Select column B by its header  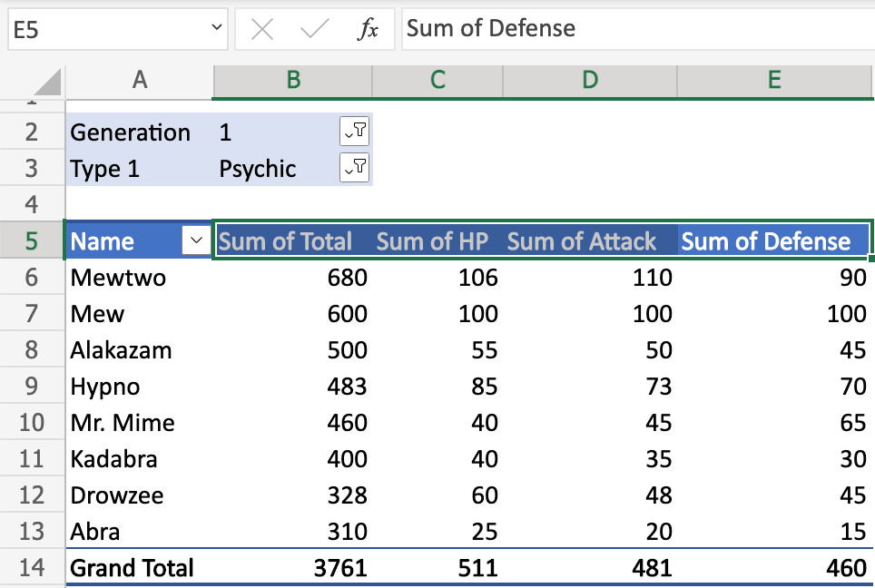(x=292, y=81)
